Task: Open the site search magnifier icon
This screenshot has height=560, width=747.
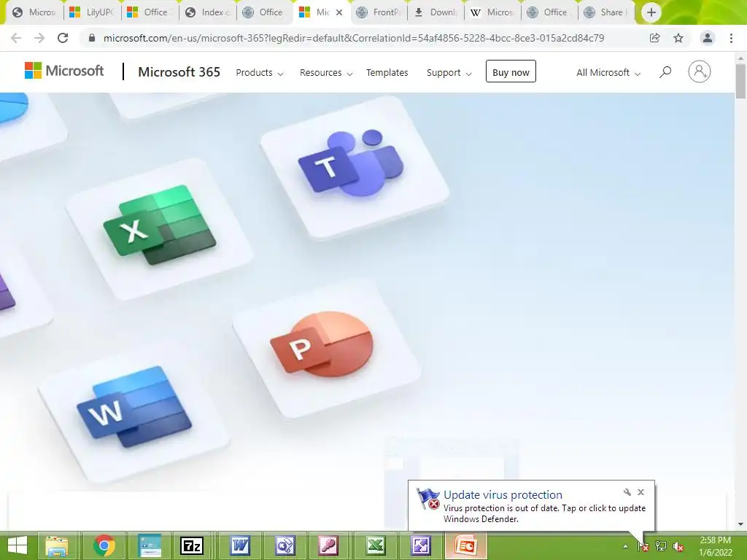Action: pyautogui.click(x=665, y=72)
